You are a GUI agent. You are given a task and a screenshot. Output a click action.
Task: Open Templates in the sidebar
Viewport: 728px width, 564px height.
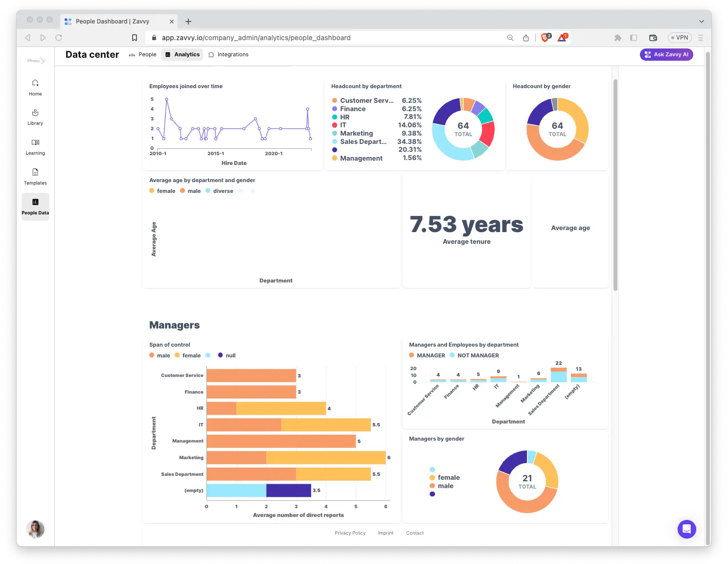(x=35, y=177)
